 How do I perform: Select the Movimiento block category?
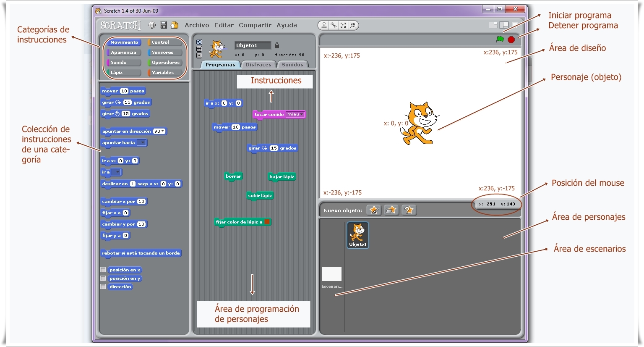click(124, 42)
